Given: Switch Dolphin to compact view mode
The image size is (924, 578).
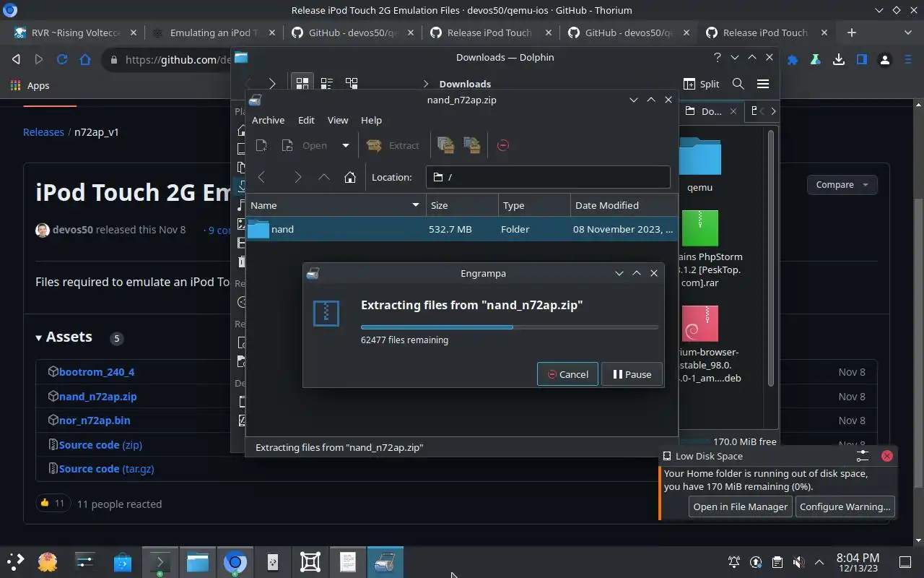Looking at the screenshot, I should click(326, 84).
